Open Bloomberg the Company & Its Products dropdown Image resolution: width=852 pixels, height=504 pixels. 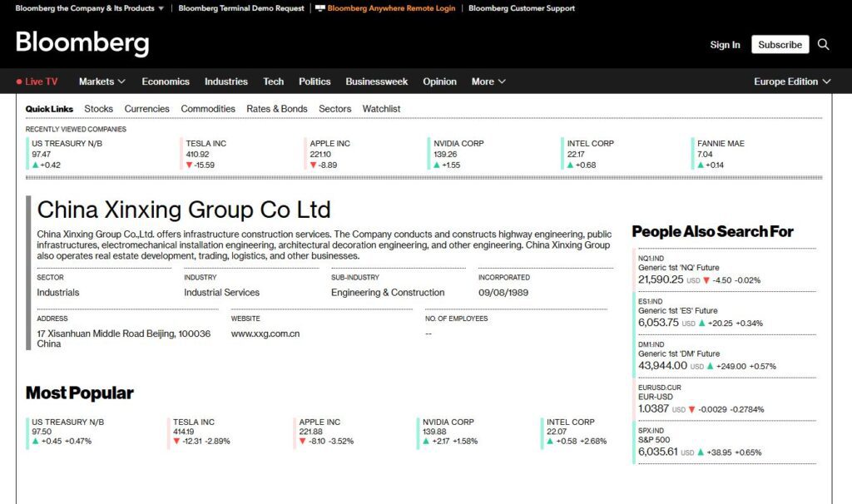[90, 8]
